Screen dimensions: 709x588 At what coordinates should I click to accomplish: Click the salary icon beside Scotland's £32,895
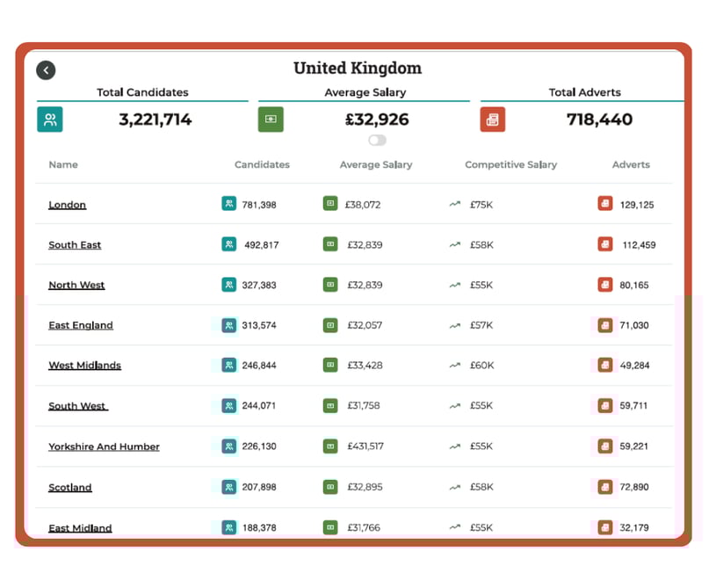coord(329,487)
